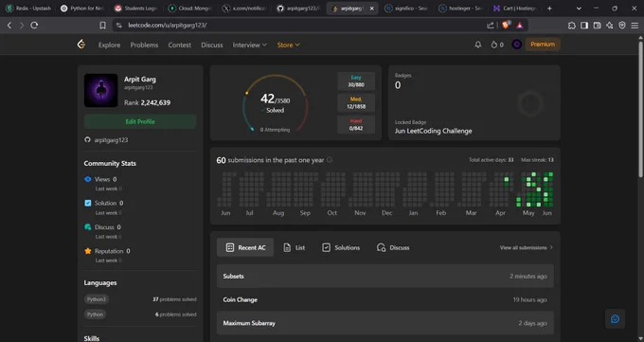644x342 pixels.
Task: Go back with browser back arrow
Action: coord(9,25)
